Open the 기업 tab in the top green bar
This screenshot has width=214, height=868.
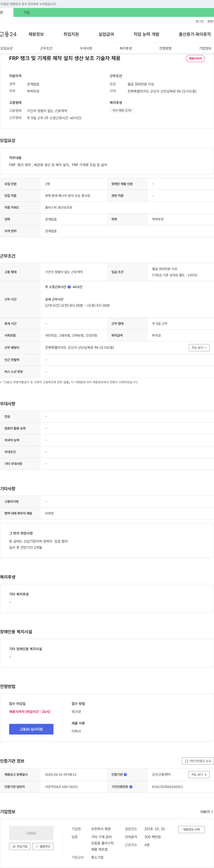(x=27, y=12)
